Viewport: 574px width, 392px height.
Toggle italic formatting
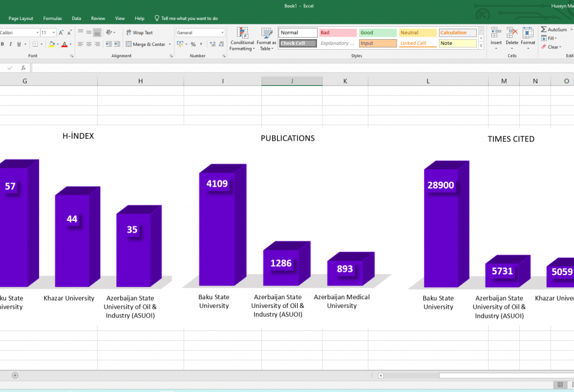(11, 44)
